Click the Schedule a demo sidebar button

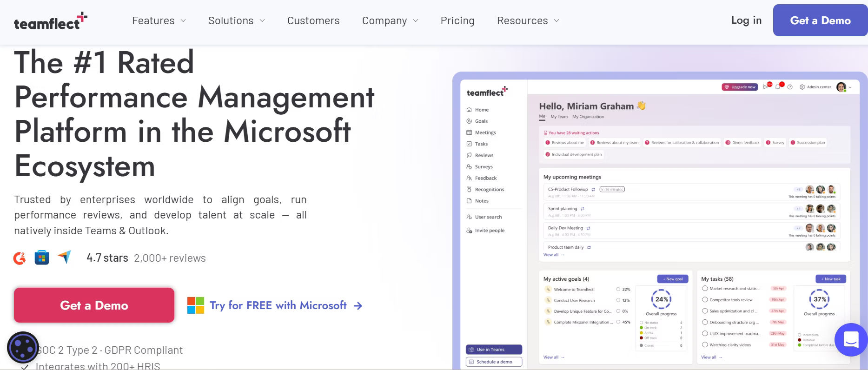494,362
